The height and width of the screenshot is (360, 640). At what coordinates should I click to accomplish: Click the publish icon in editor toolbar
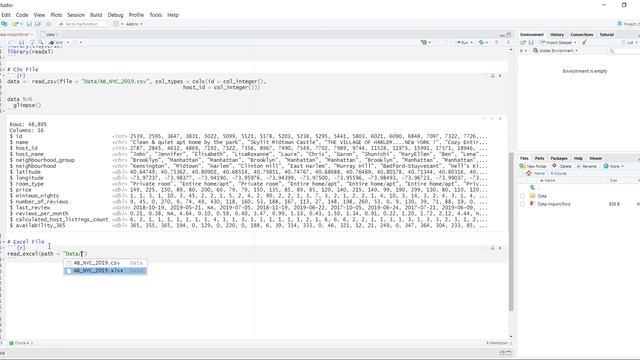(x=483, y=42)
